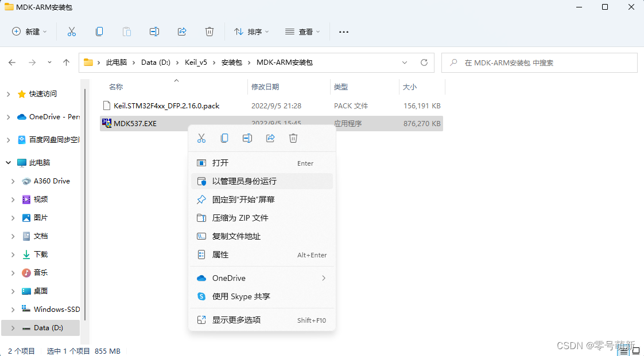Open 属性 from the context menu
The width and height of the screenshot is (644, 356).
tap(262, 255)
